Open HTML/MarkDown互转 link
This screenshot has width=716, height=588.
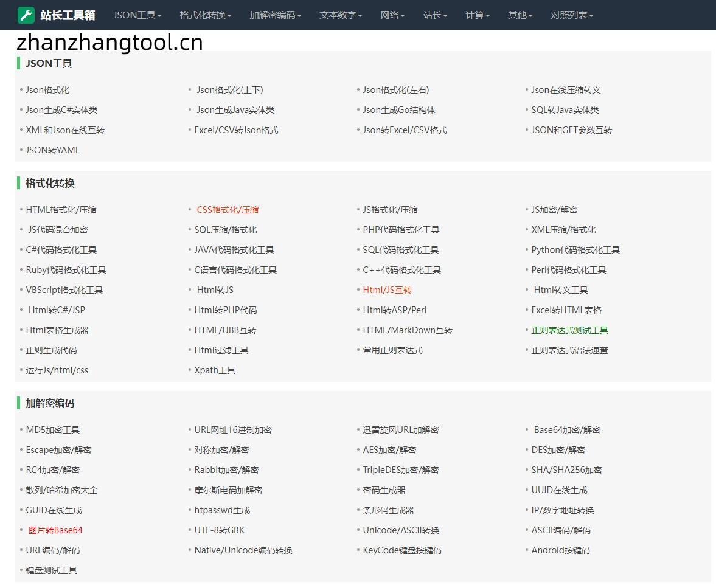(408, 330)
